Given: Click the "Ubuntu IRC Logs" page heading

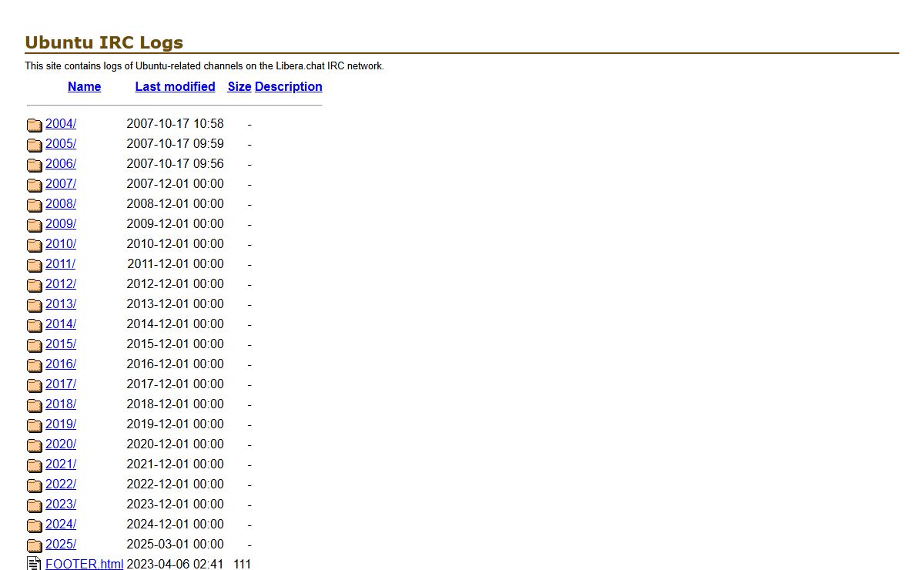Looking at the screenshot, I should coord(104,42).
